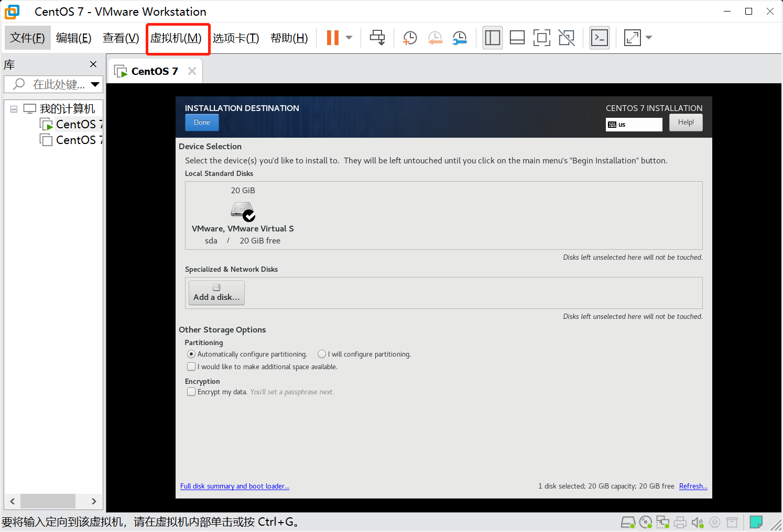The height and width of the screenshot is (532, 783).
Task: Open the 编辑(E) menu
Action: [74, 38]
